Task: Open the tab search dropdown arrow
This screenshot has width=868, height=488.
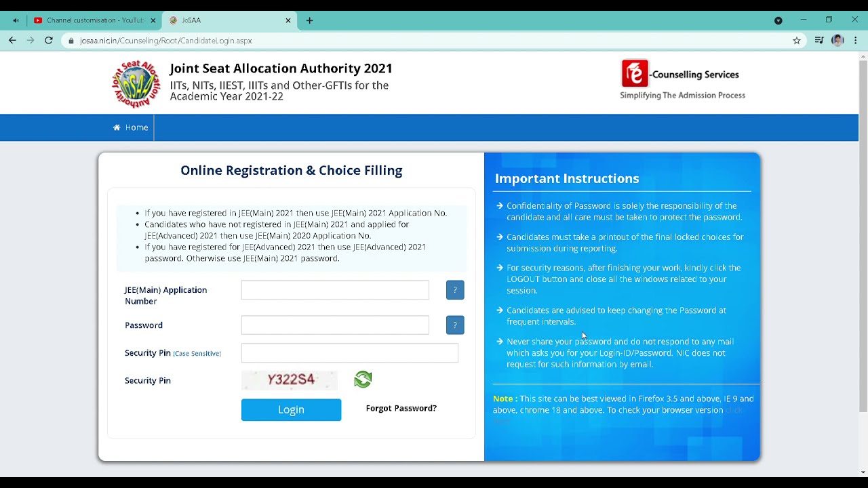Action: (778, 20)
